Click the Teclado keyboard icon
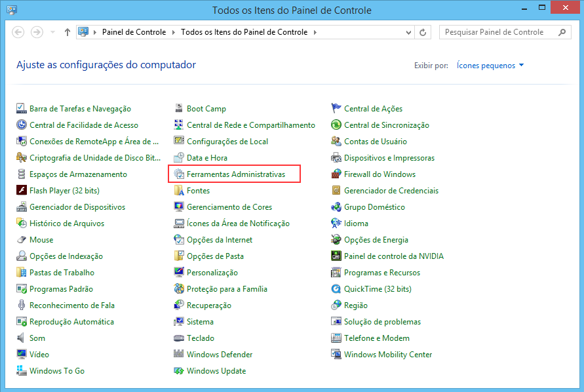The width and height of the screenshot is (584, 392). click(179, 338)
